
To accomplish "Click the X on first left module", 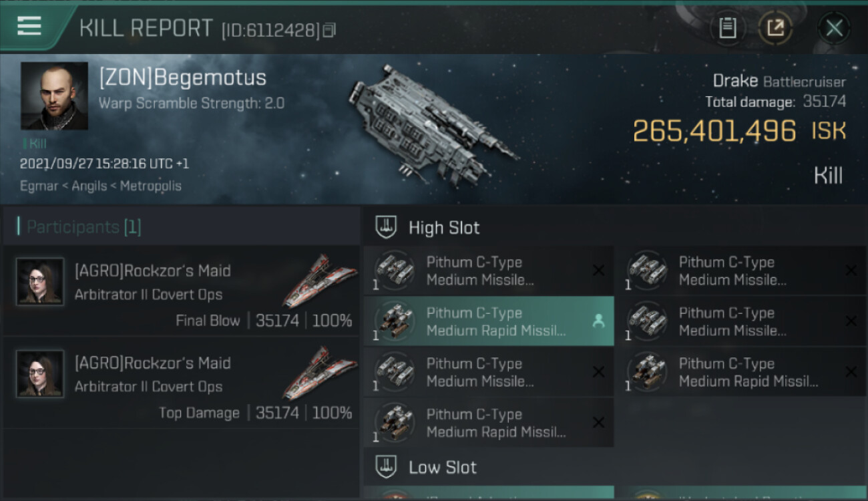I will click(x=598, y=271).
